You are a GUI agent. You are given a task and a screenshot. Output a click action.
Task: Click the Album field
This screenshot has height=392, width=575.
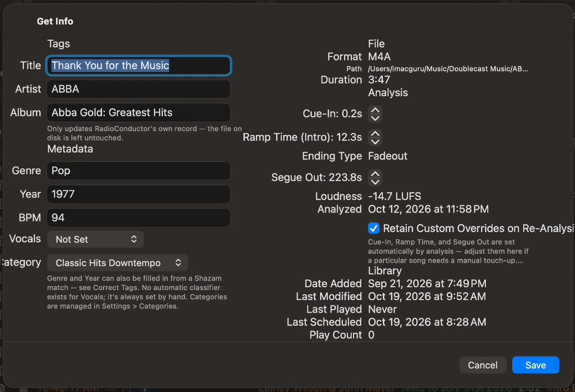138,113
